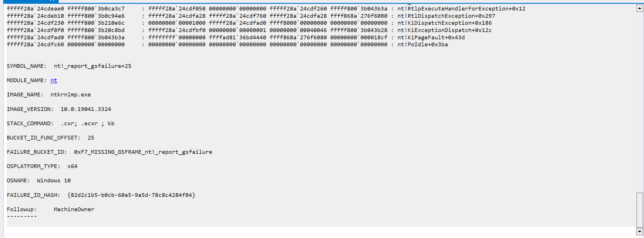Place cursor on image version 10.0.19041.3324
Viewport: 644px width, 238px height.
point(86,109)
